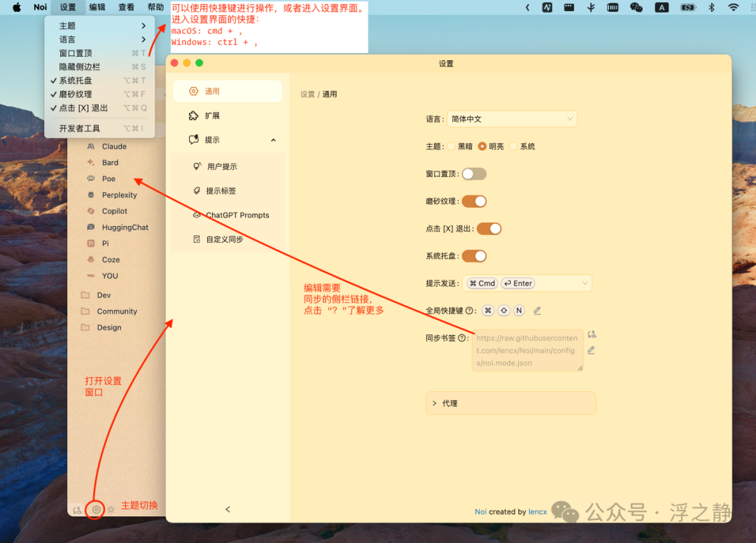Click the sync icon in sidebar bottom bar
756x543 pixels.
[x=77, y=509]
